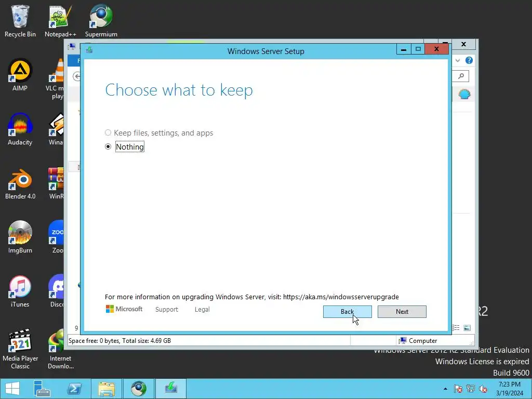Screen dimensions: 532x399
Task: Open ImgBurn desktop shortcut
Action: [20, 237]
